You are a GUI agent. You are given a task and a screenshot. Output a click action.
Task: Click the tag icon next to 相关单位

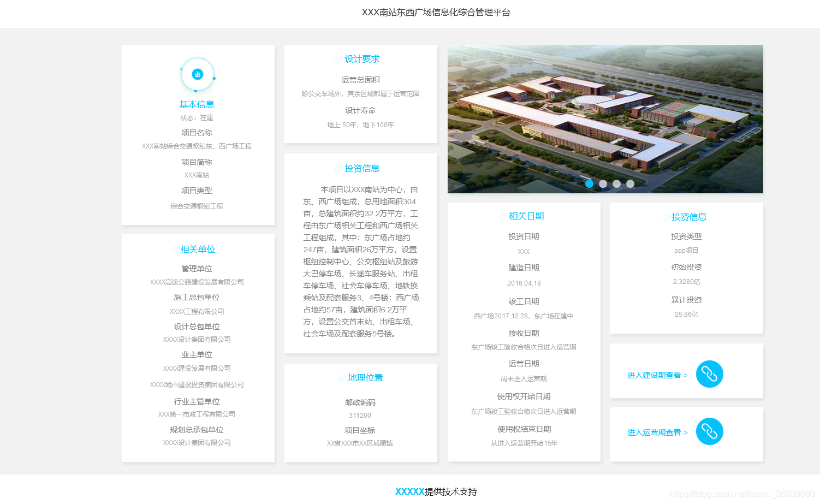click(x=175, y=250)
